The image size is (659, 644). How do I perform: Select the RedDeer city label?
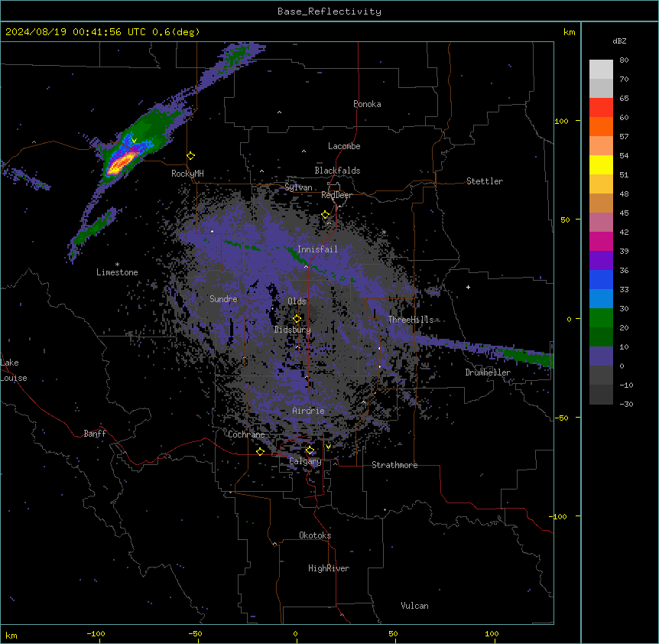point(336,195)
